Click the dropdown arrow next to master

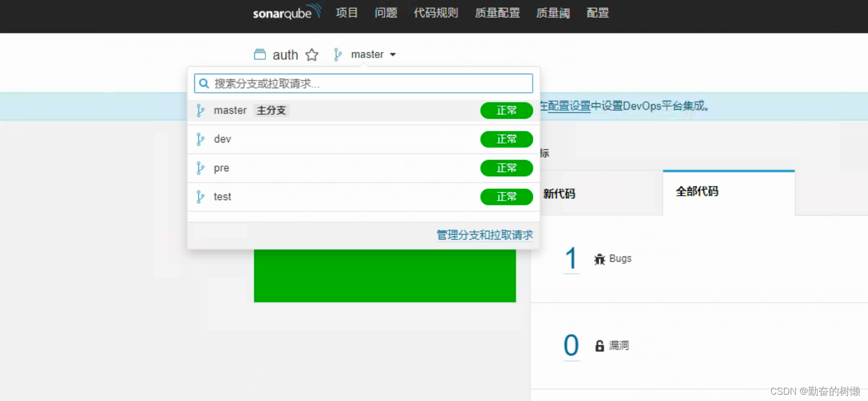coord(393,55)
